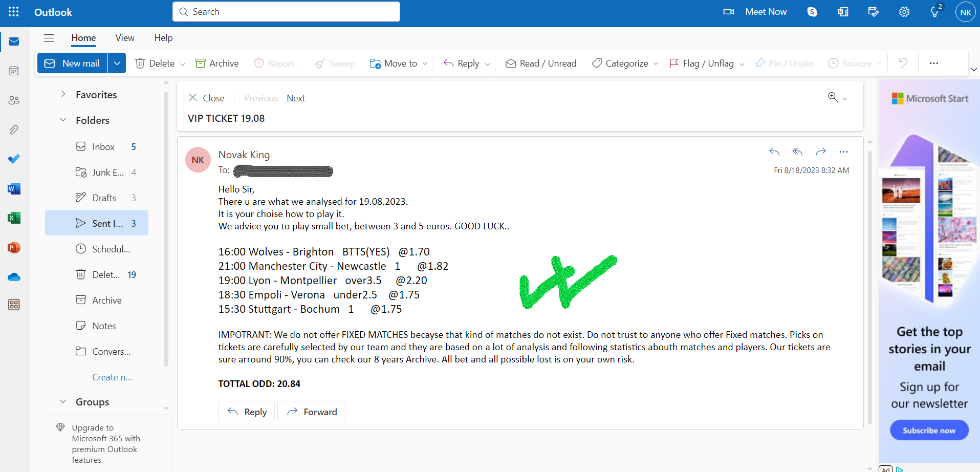The height and width of the screenshot is (472, 980).
Task: Open the Archive folder in the sidebar
Action: pos(97,300)
